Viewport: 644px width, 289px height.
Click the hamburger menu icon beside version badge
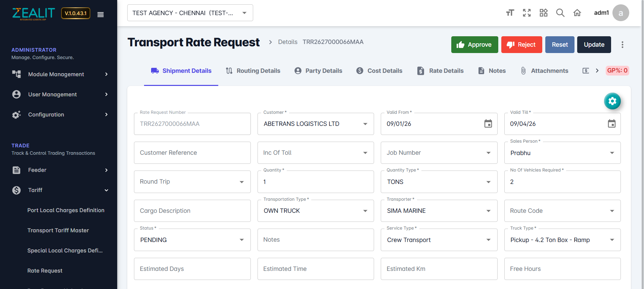(x=100, y=14)
